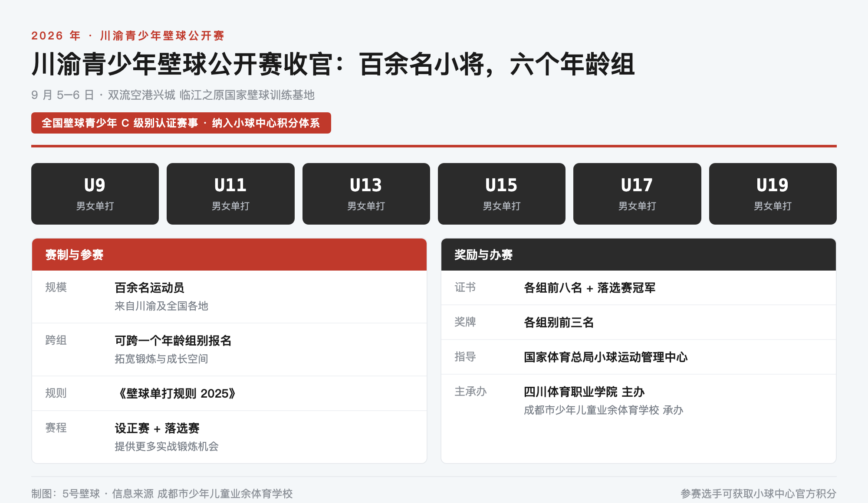The width and height of the screenshot is (868, 503).
Task: Click 各组别前三名 text
Action: [559, 322]
